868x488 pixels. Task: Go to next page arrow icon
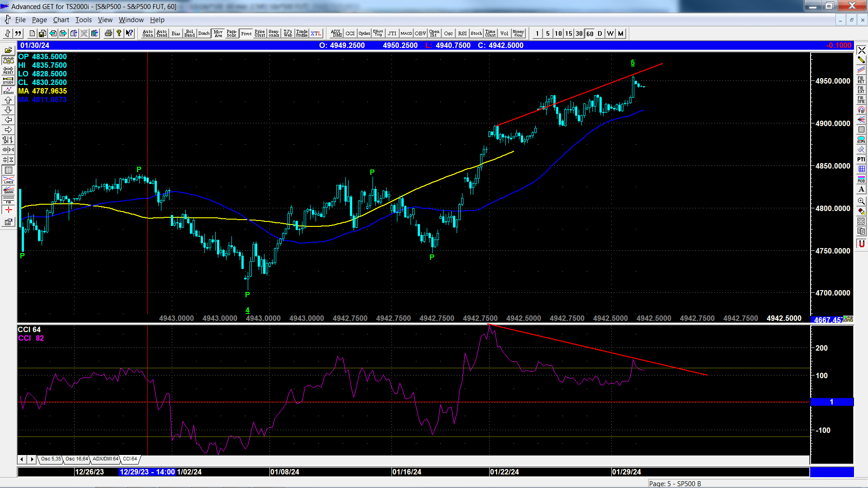pos(63,33)
